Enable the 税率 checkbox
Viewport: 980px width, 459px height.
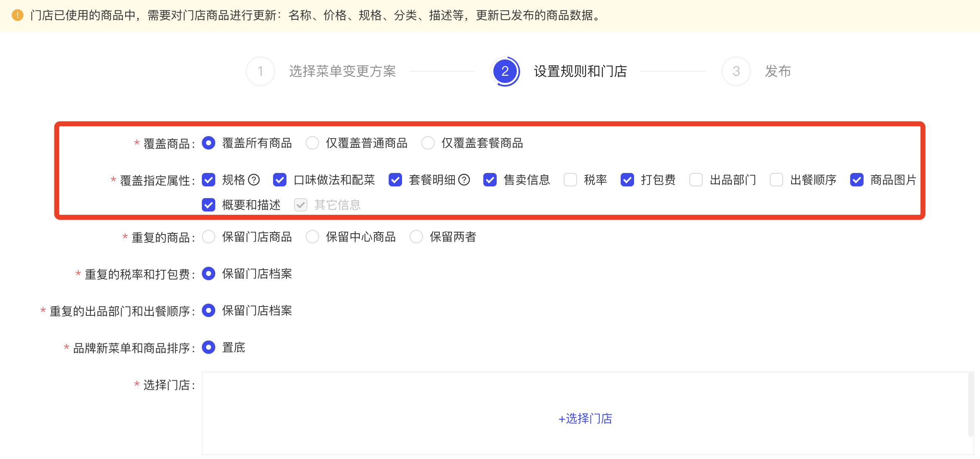570,180
